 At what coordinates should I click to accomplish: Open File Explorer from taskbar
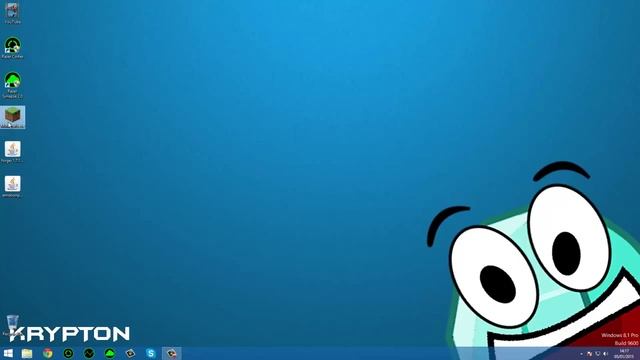click(x=27, y=353)
